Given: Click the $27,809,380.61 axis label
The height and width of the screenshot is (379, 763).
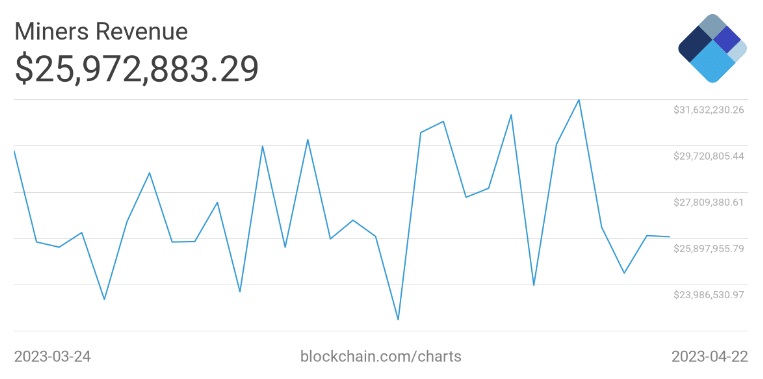Looking at the screenshot, I should (x=708, y=202).
